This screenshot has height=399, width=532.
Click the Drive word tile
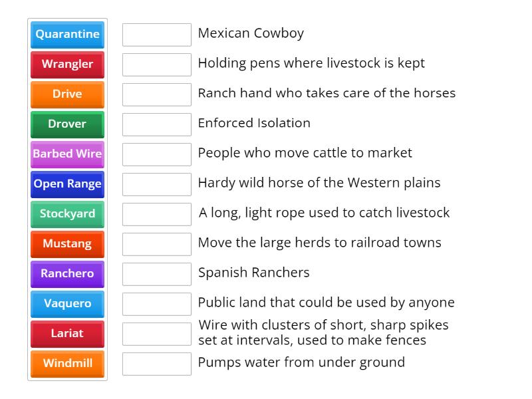point(67,94)
